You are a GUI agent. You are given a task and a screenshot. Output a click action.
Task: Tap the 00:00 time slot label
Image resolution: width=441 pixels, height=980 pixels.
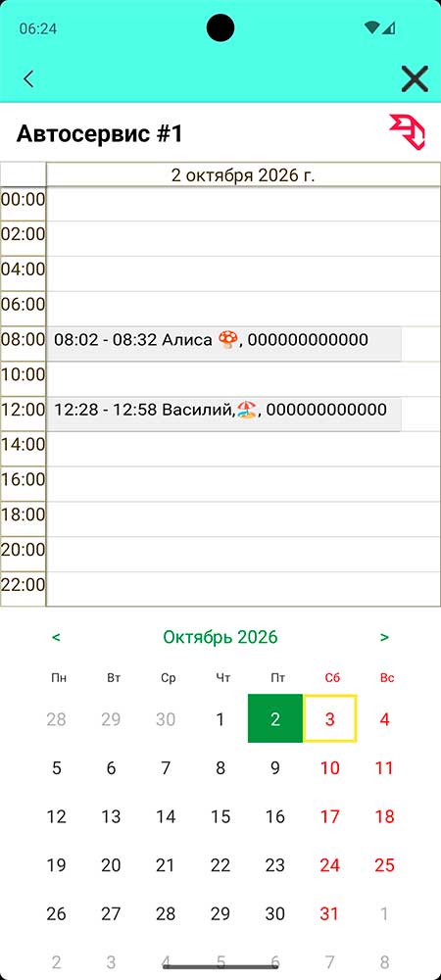tap(24, 200)
